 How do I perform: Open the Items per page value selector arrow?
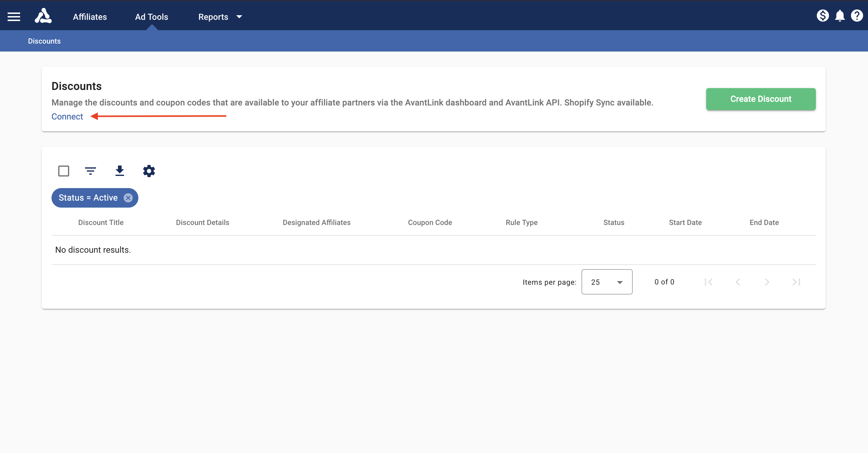click(620, 282)
